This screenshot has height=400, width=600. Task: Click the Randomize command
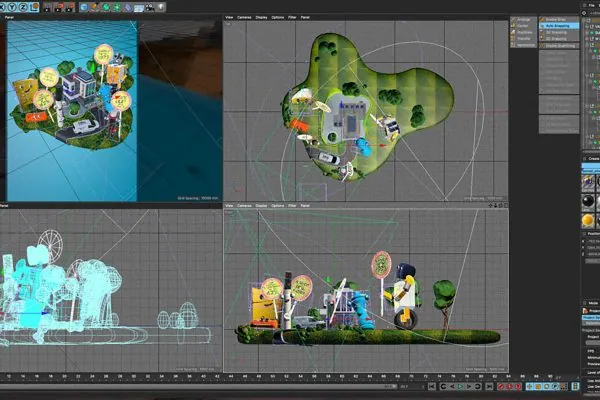(523, 45)
